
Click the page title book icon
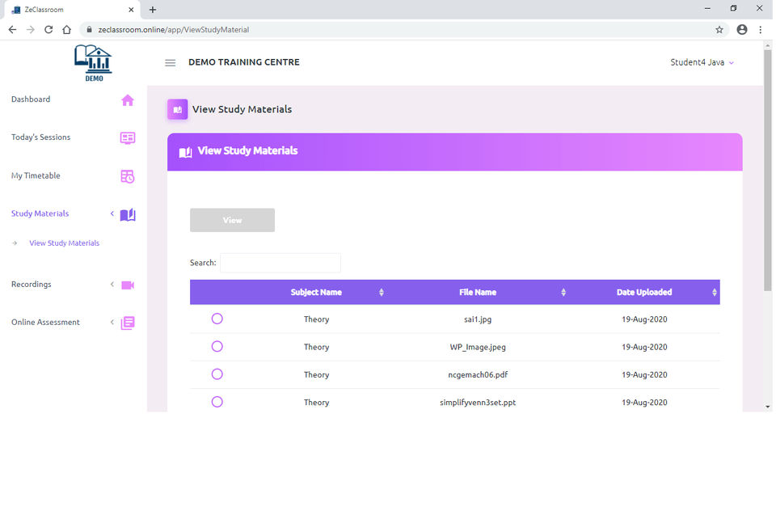pos(178,109)
